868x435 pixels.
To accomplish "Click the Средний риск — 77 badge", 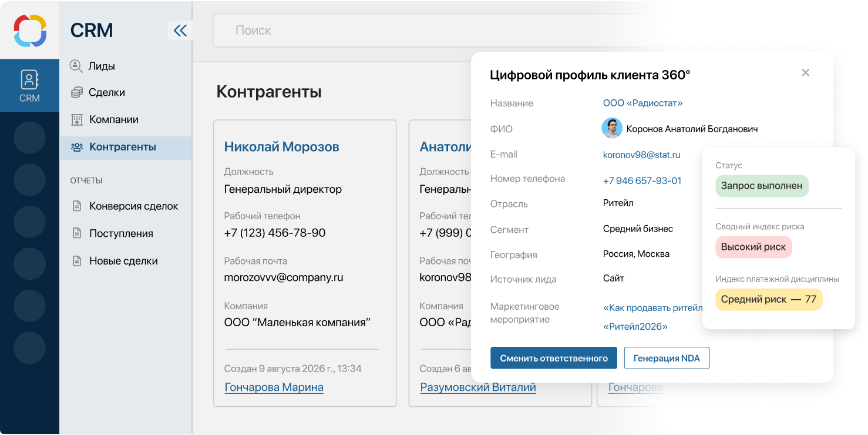I will click(769, 299).
